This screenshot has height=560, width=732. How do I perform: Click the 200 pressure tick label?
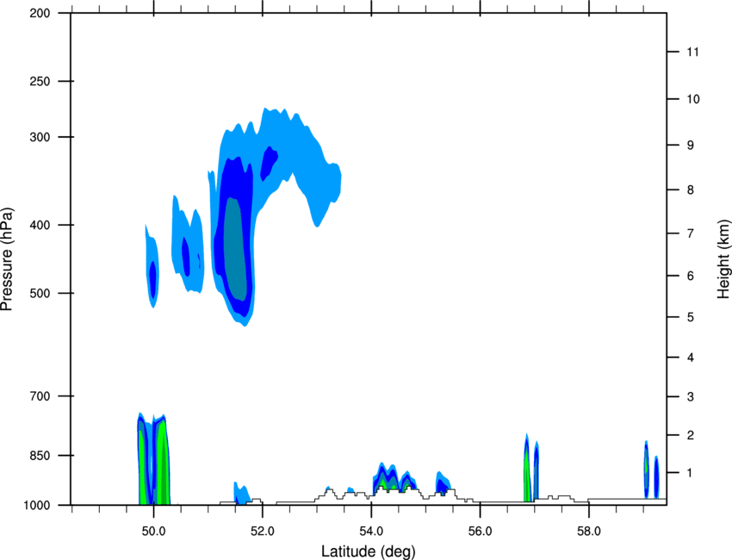(x=40, y=13)
